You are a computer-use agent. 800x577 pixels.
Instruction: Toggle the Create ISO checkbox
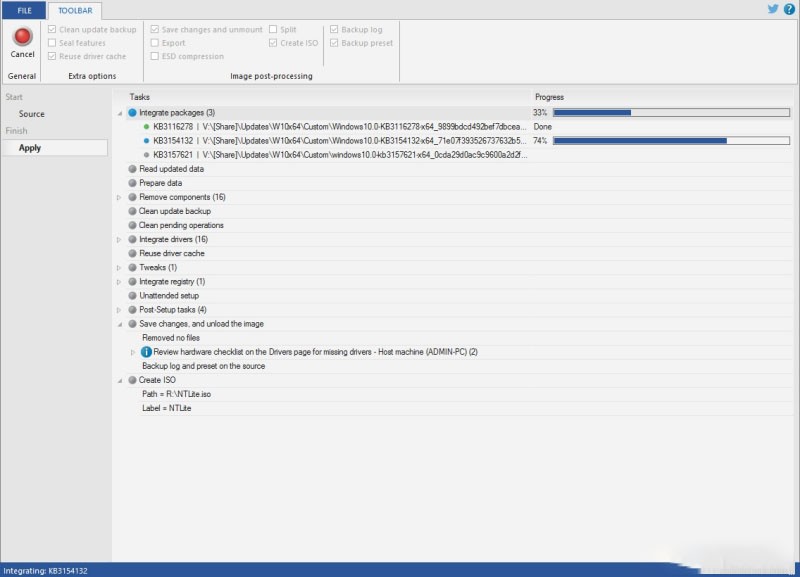click(273, 43)
